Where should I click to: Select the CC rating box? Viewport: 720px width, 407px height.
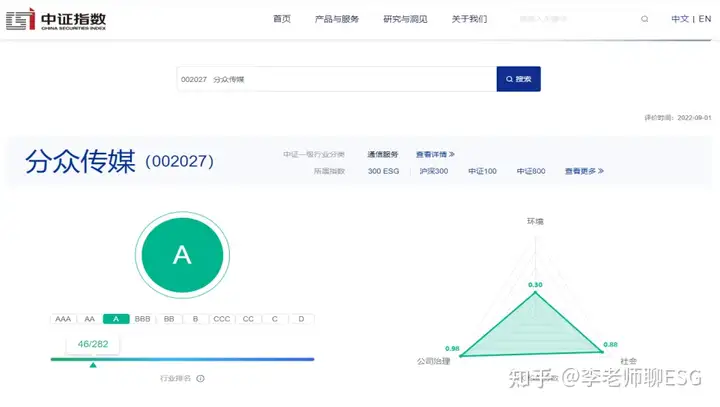[x=248, y=319]
